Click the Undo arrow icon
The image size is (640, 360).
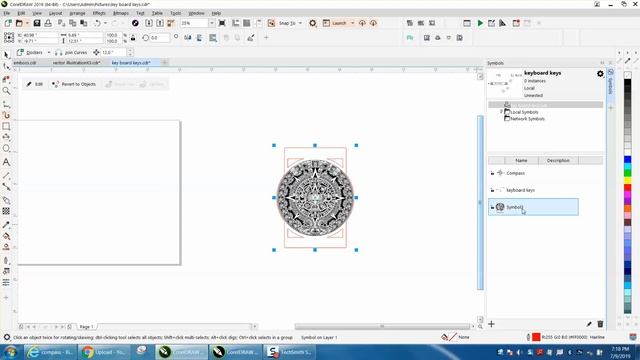click(x=97, y=23)
